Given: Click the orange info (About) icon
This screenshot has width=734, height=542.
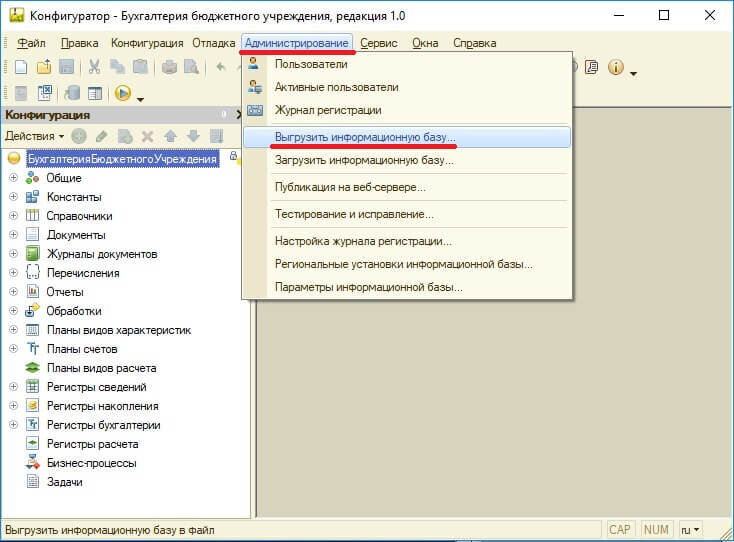Looking at the screenshot, I should point(616,67).
